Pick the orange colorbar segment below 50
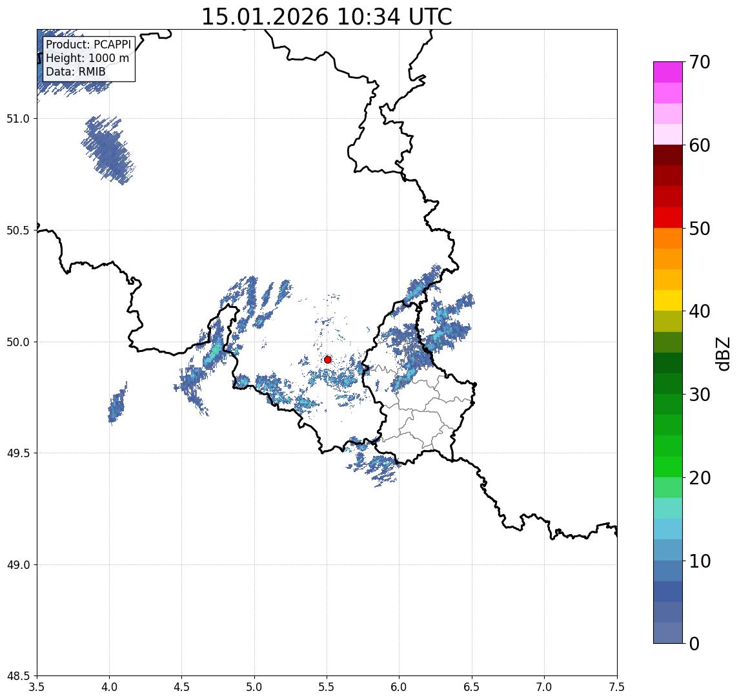This screenshot has height=700, width=739. click(x=668, y=238)
